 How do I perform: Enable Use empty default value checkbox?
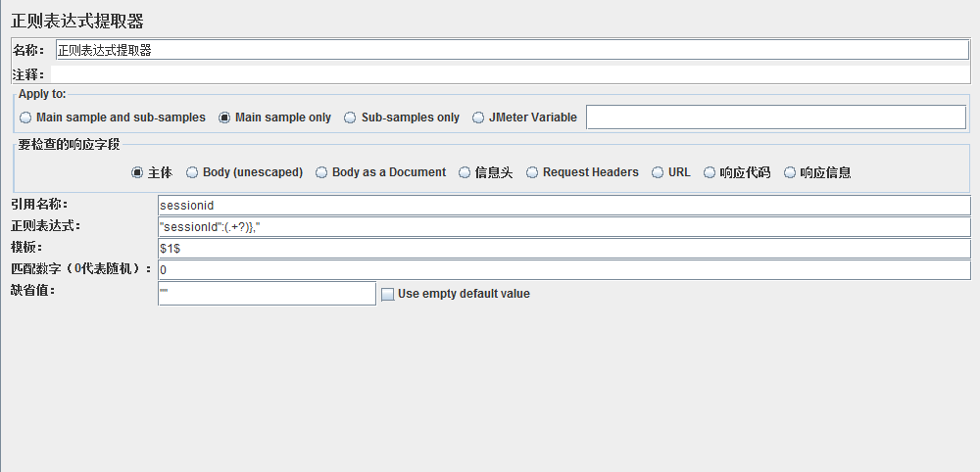point(387,294)
